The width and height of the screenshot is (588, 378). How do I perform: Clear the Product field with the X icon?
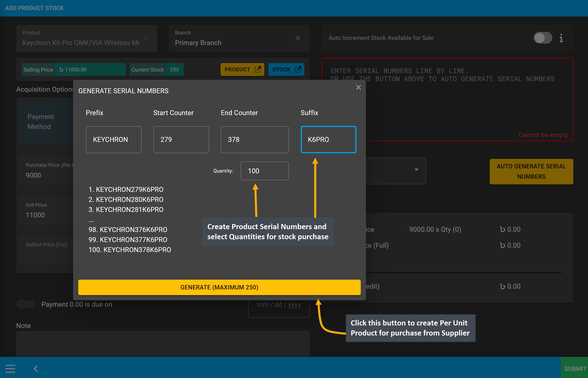click(145, 38)
